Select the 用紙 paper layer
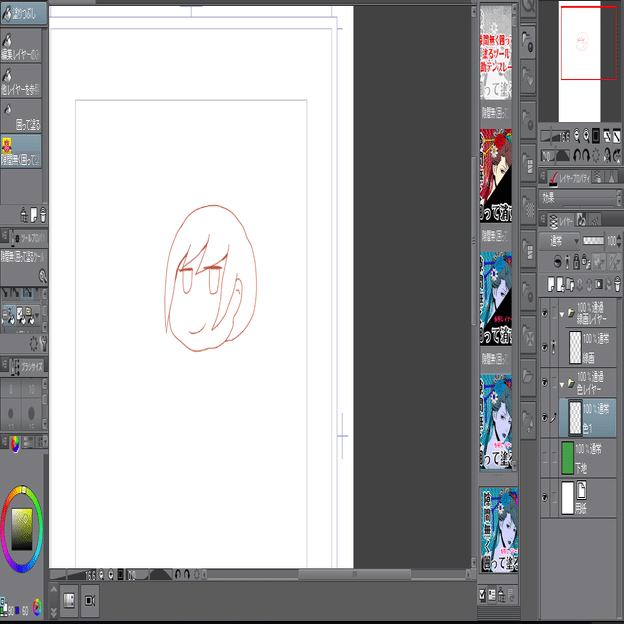Screen dimensions: 624x624 [x=587, y=498]
